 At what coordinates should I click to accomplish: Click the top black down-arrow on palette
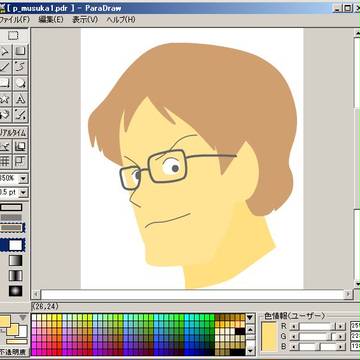coord(250,318)
